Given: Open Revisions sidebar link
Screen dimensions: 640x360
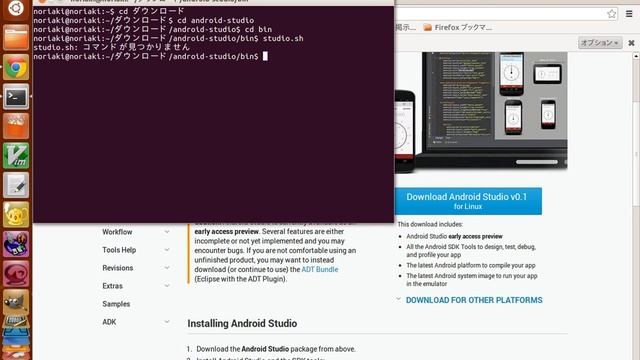Looking at the screenshot, I should [x=118, y=268].
